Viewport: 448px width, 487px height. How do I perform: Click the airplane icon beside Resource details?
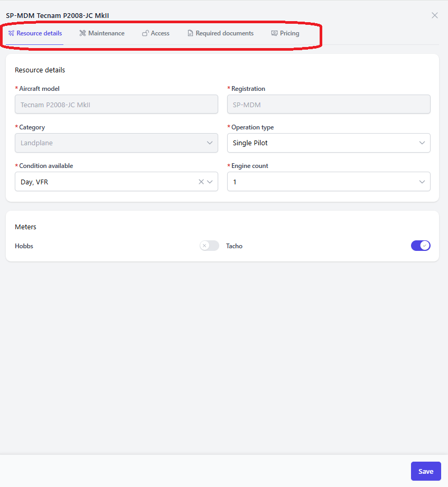11,33
